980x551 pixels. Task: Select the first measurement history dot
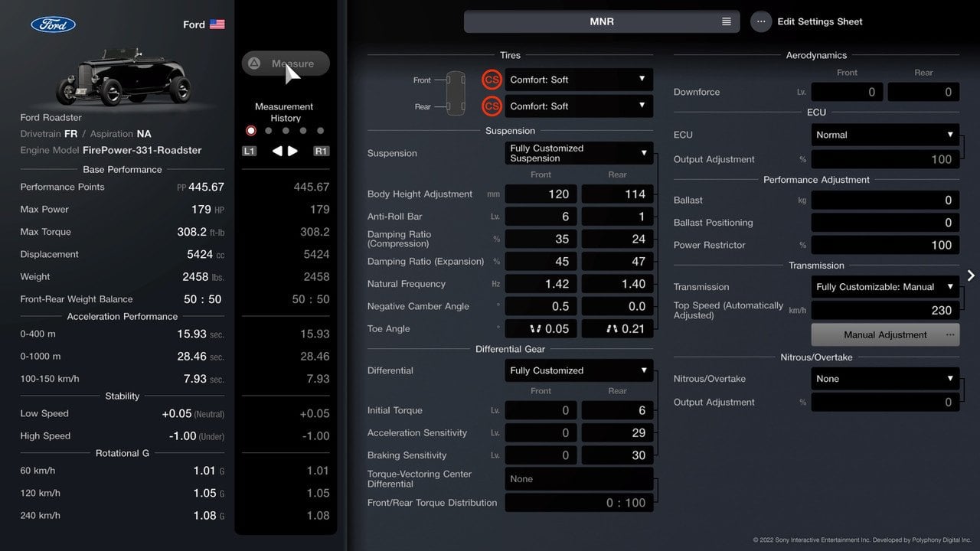(x=251, y=131)
